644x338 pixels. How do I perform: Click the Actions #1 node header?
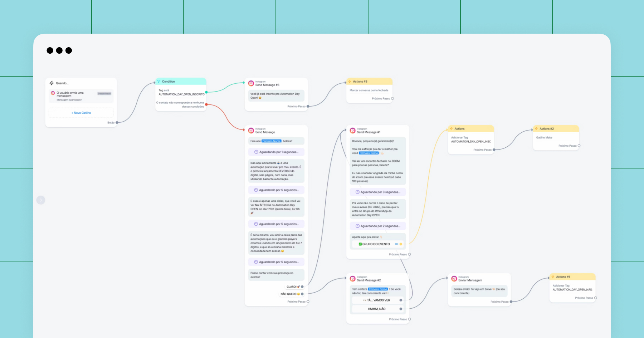(x=572, y=277)
